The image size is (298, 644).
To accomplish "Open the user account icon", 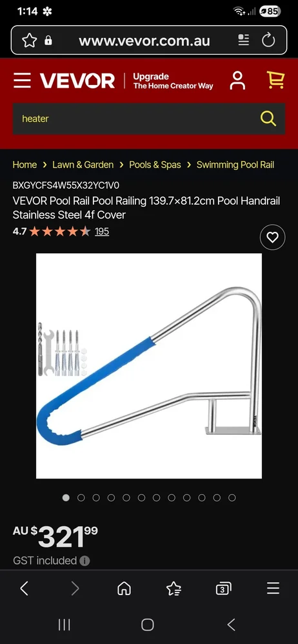I will [237, 80].
